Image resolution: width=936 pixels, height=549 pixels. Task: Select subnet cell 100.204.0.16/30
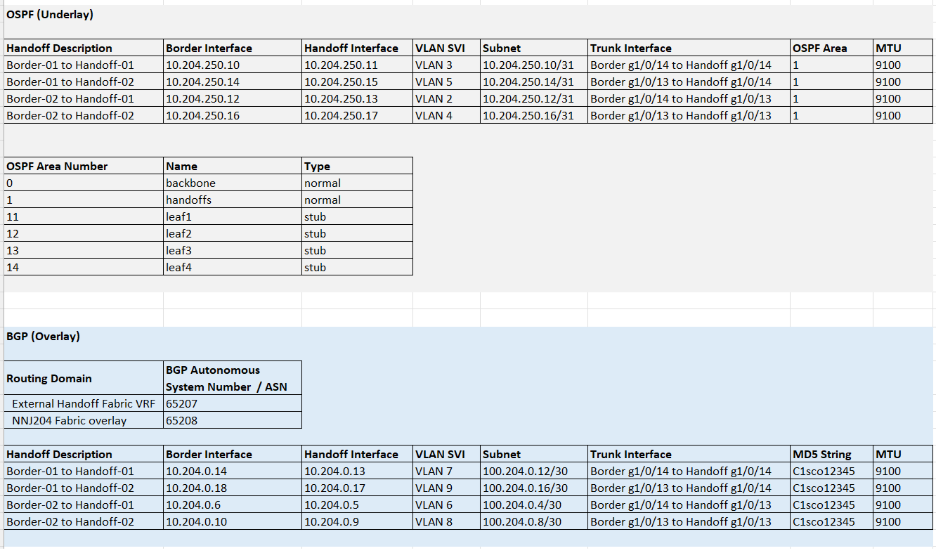[x=534, y=488]
